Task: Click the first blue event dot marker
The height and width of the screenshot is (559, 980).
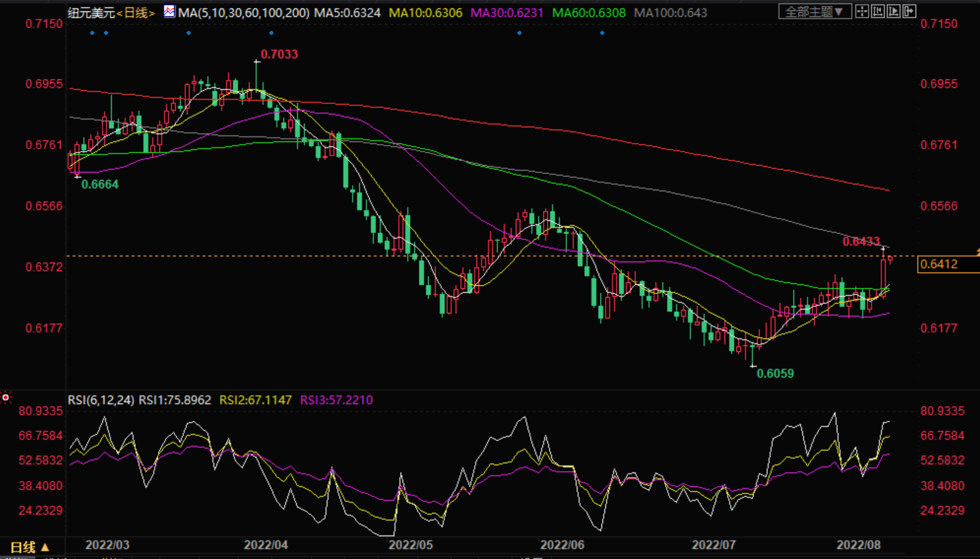Action: click(92, 33)
